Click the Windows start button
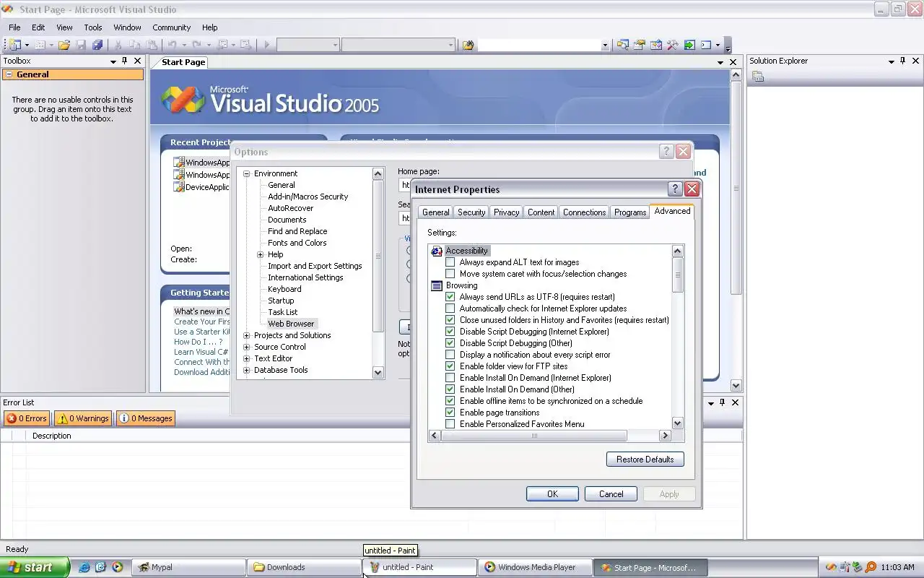Viewport: 924px width, 578px height. click(35, 567)
